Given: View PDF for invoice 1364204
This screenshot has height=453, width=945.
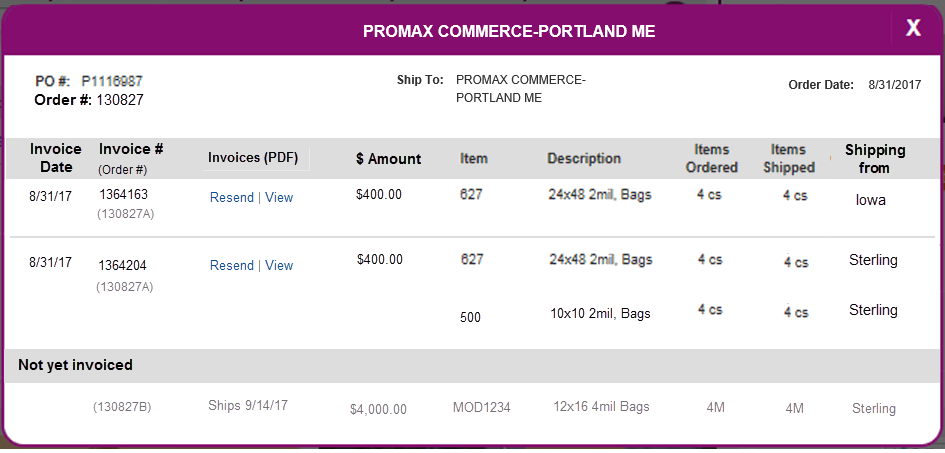Looking at the screenshot, I should pyautogui.click(x=279, y=266).
